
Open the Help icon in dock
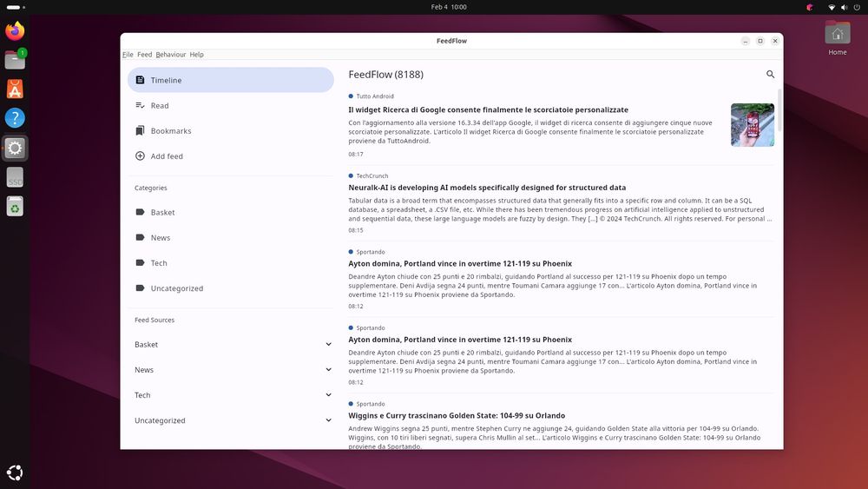coord(15,118)
